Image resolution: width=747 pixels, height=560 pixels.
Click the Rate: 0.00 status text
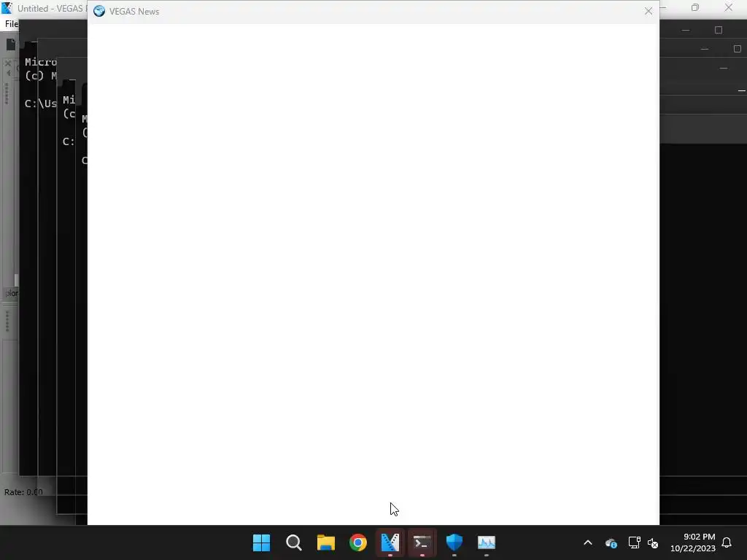(x=23, y=492)
